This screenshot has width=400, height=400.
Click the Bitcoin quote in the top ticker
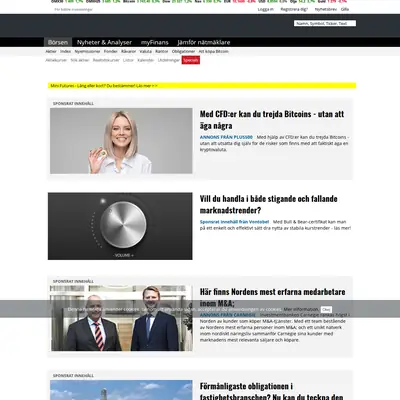click(141, 1)
